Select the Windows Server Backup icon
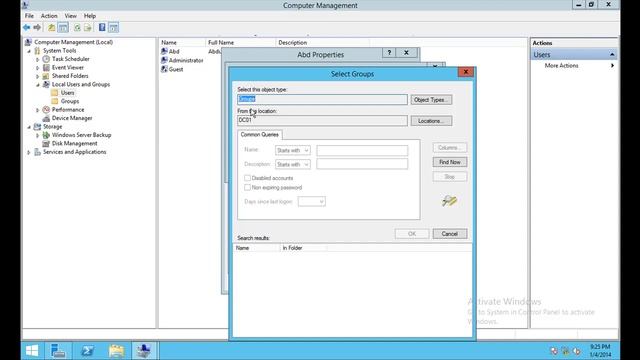 (46, 135)
